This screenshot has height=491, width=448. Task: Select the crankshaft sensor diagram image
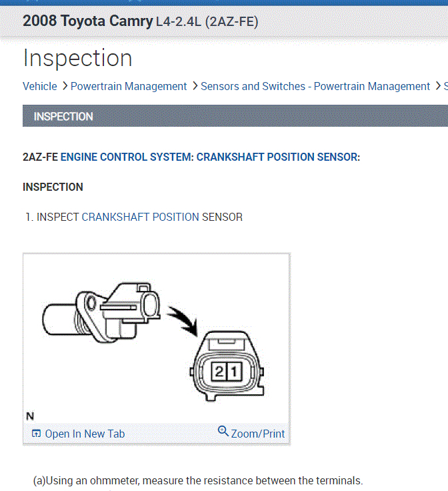click(156, 340)
